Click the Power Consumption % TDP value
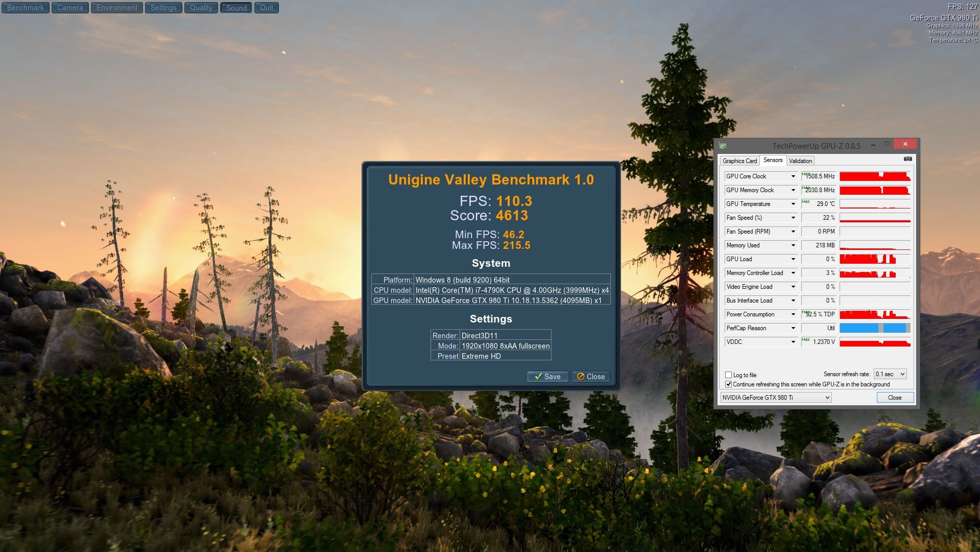Image resolution: width=980 pixels, height=552 pixels. [819, 314]
